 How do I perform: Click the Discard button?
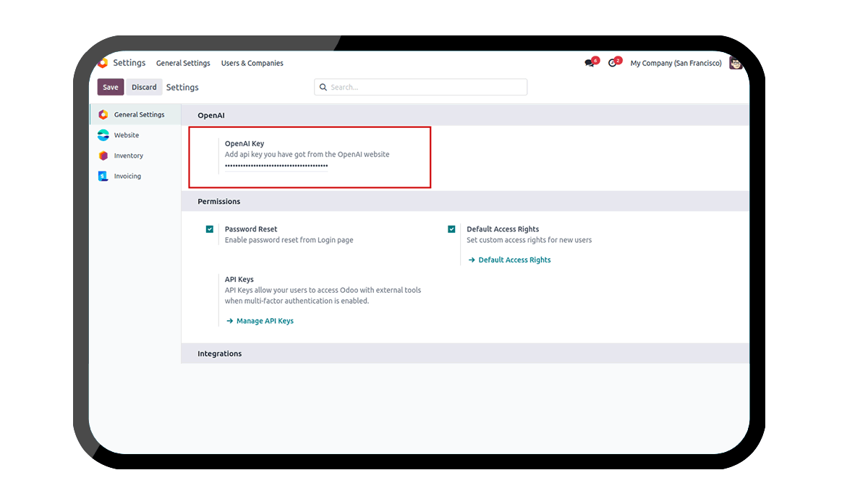pos(144,87)
